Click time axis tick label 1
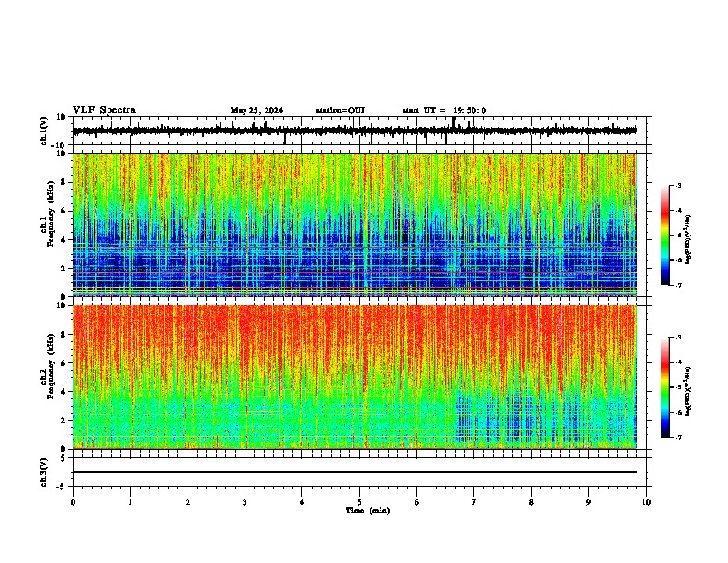This screenshot has width=728, height=563. pos(130,502)
